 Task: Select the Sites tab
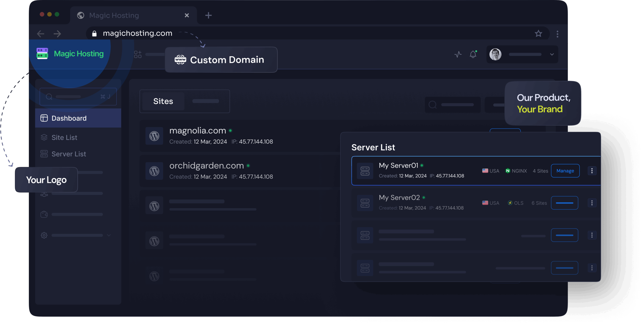click(x=163, y=101)
